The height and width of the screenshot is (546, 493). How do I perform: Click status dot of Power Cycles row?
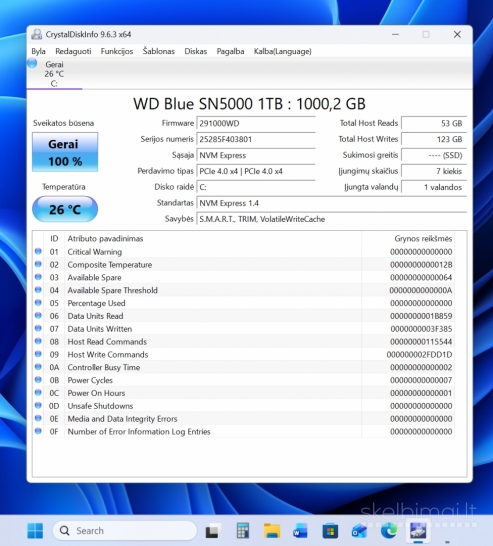point(38,380)
